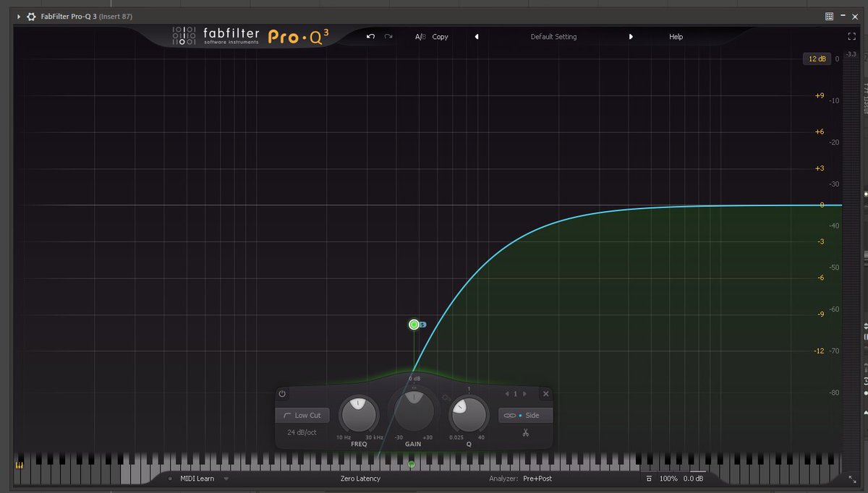The width and height of the screenshot is (868, 493).
Task: Click the plugin window gear settings icon
Action: [x=31, y=16]
